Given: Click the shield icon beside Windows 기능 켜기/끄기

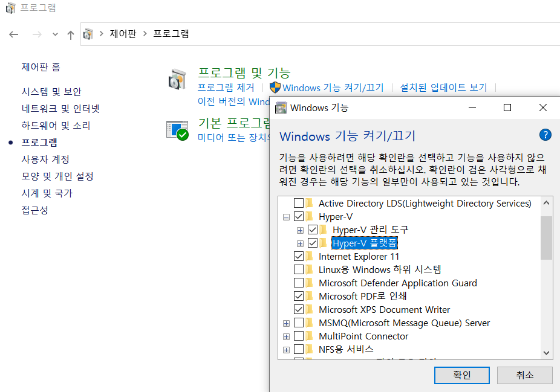Looking at the screenshot, I should 275,88.
